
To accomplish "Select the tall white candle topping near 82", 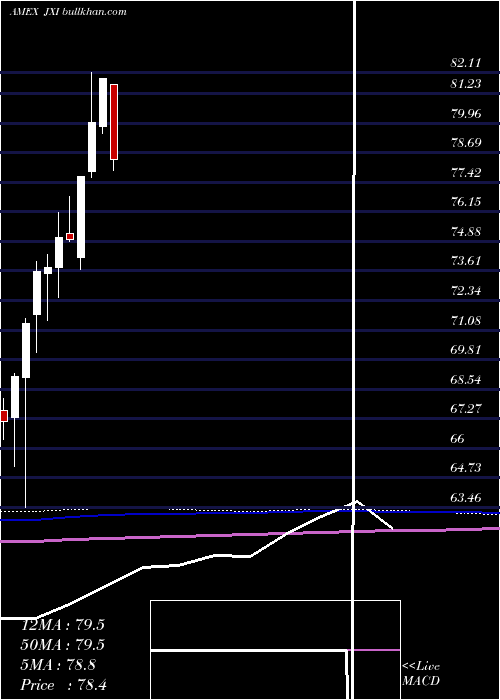I will coord(103,102).
